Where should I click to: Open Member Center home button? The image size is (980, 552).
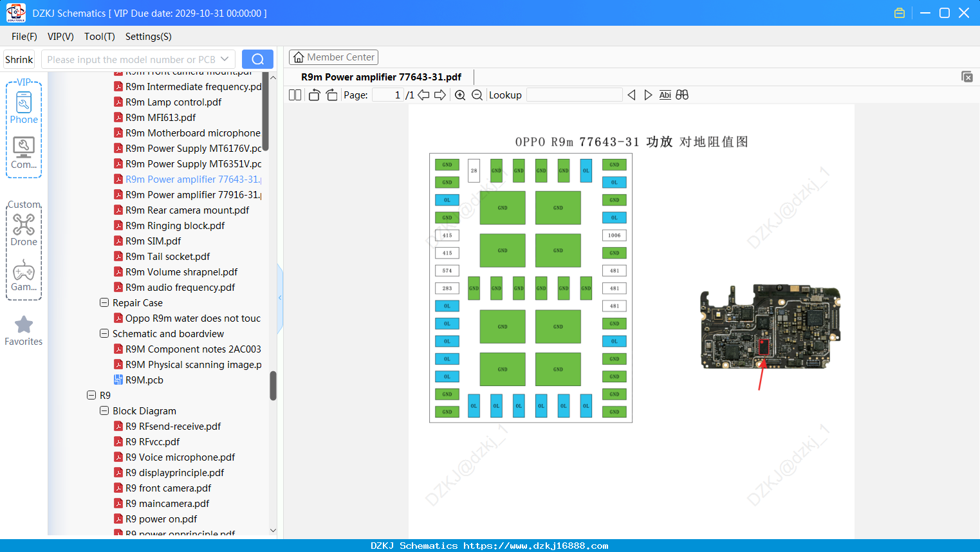point(333,57)
